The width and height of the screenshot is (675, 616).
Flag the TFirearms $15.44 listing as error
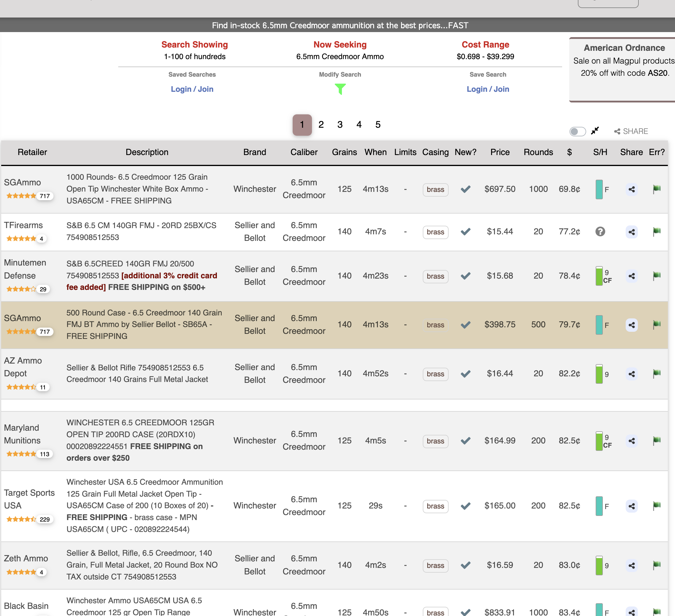click(657, 232)
